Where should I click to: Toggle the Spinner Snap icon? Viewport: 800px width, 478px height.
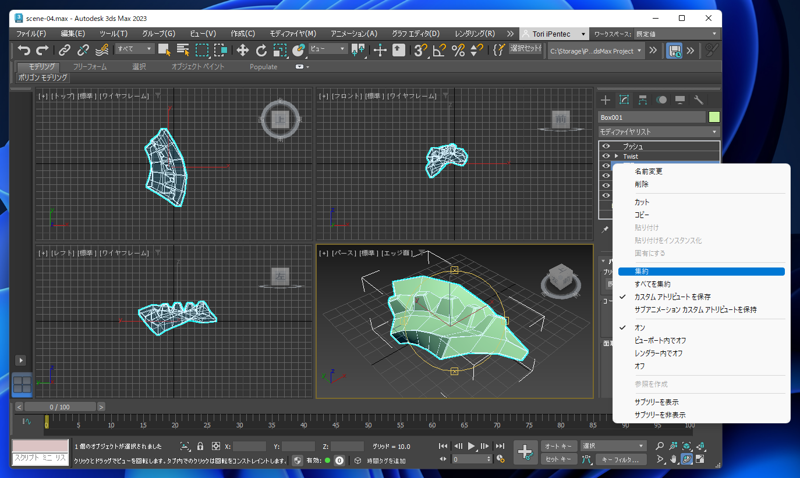(477, 50)
